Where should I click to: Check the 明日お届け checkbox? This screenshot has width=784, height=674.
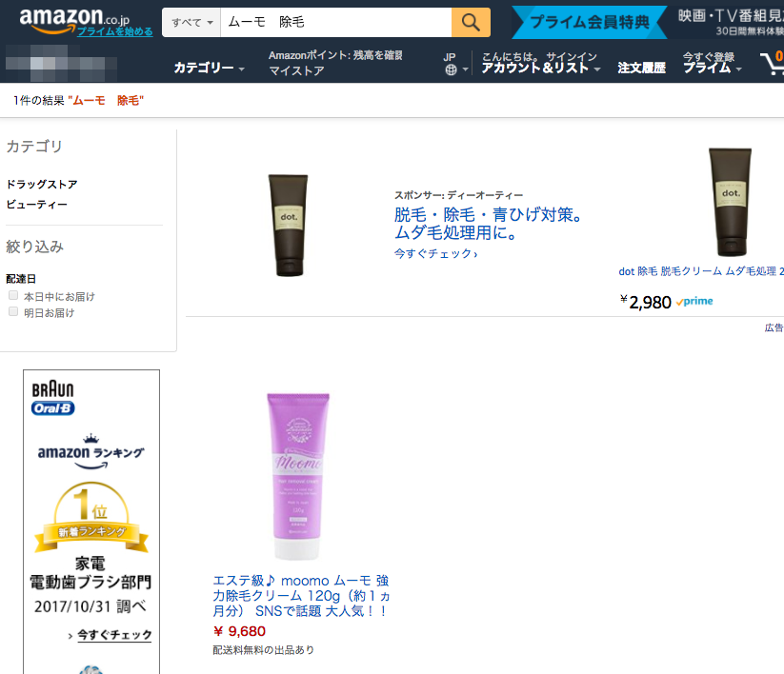tap(13, 311)
